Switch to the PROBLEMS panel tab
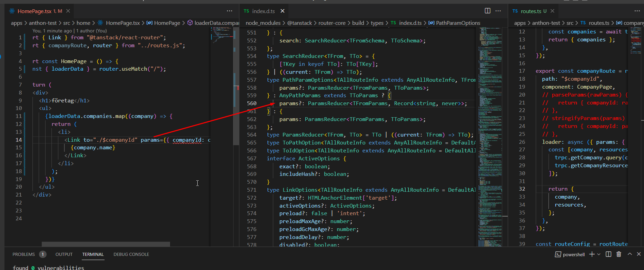The image size is (644, 270). pyautogui.click(x=24, y=254)
